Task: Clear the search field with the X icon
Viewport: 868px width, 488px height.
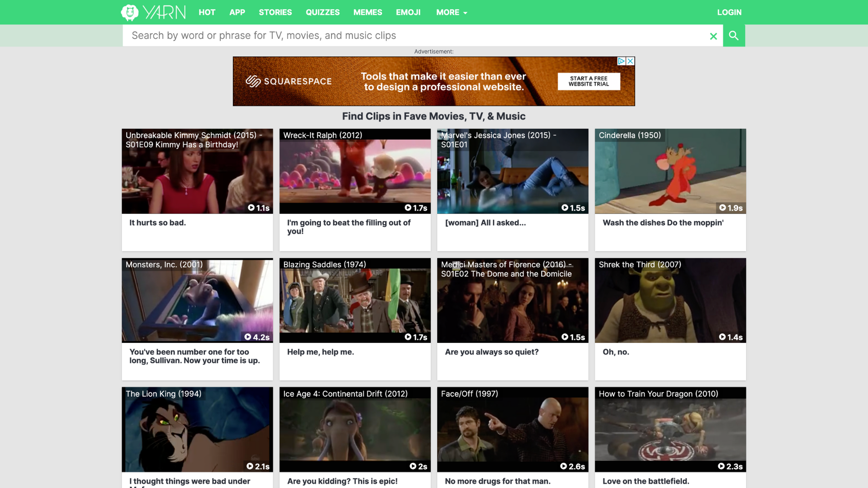Action: [713, 36]
